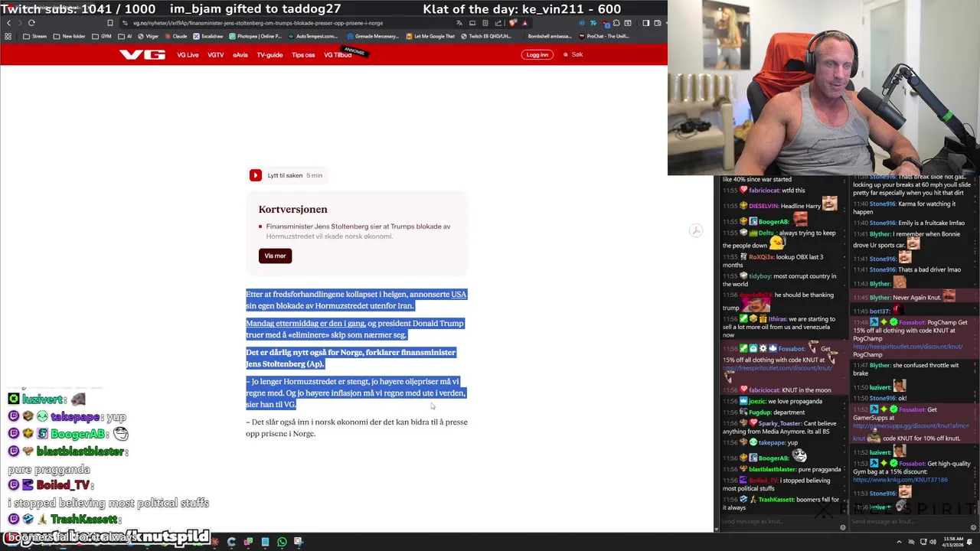Open emoji picker in left chat
The height and width of the screenshot is (551, 980).
[843, 527]
